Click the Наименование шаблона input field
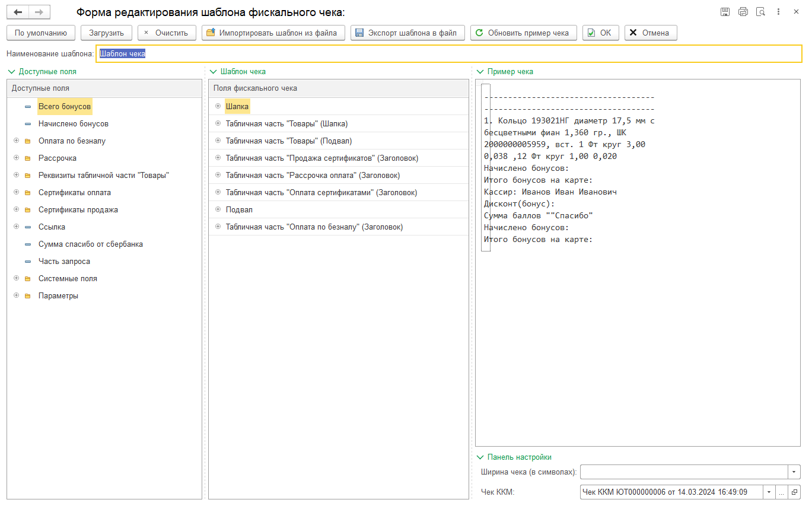The image size is (812, 506). (x=449, y=53)
